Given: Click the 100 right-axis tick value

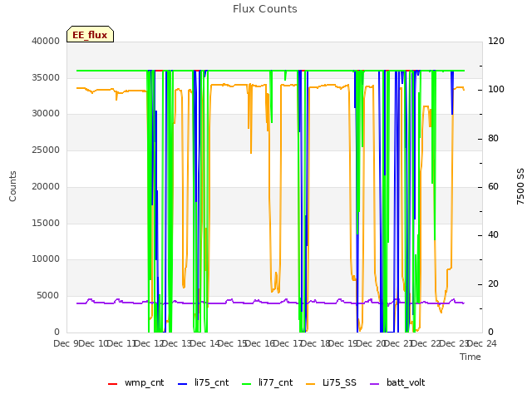Looking at the screenshot, I should (x=496, y=90).
